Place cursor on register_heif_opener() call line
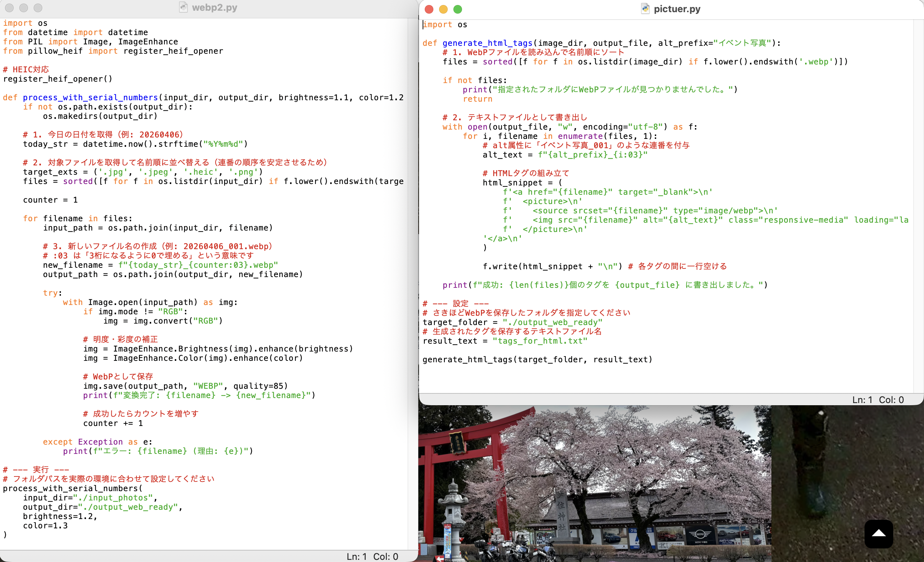The image size is (924, 562). coord(58,79)
